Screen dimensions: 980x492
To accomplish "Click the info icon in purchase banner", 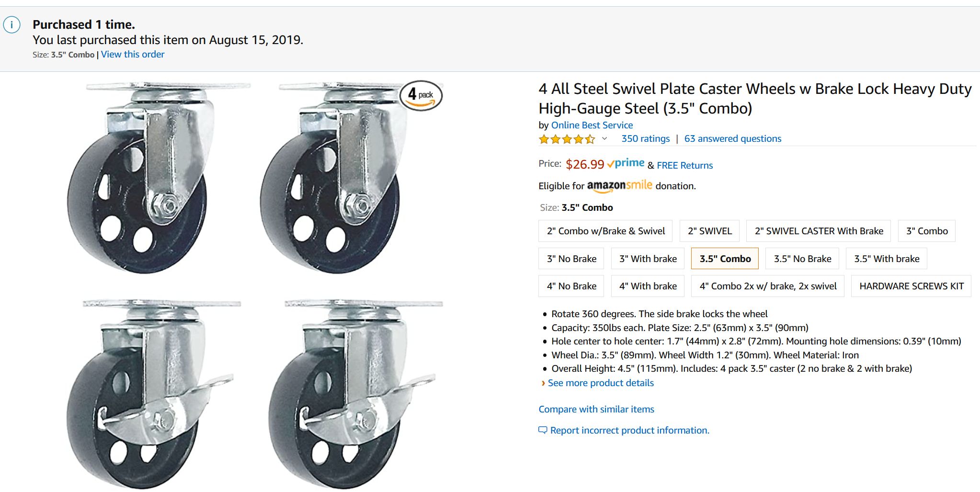I will coord(12,24).
